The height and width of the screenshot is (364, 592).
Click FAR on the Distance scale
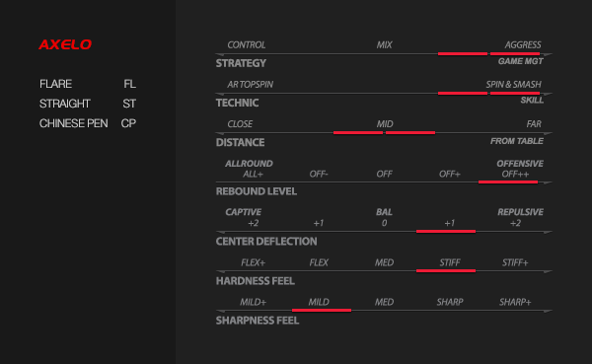pos(534,124)
